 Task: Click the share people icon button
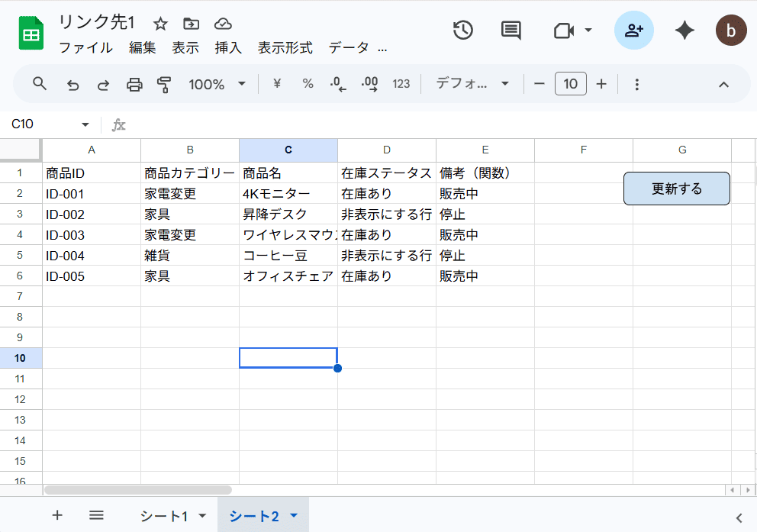coord(633,31)
